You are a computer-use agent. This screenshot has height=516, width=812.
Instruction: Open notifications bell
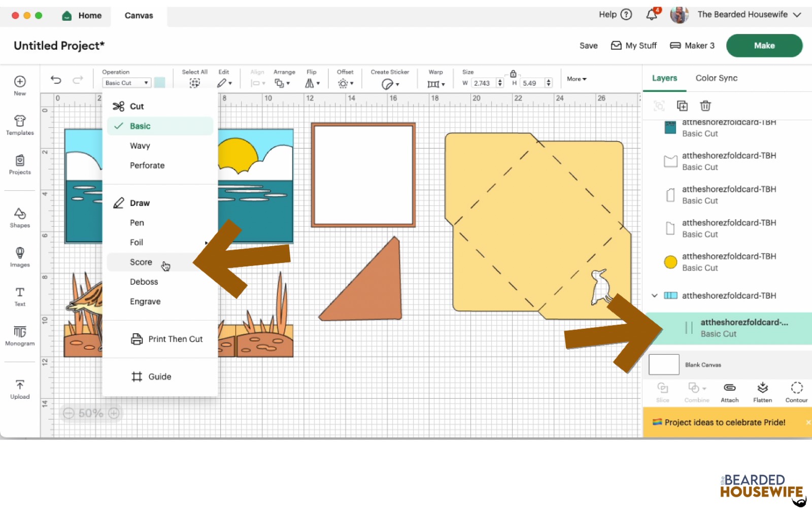[x=652, y=15]
